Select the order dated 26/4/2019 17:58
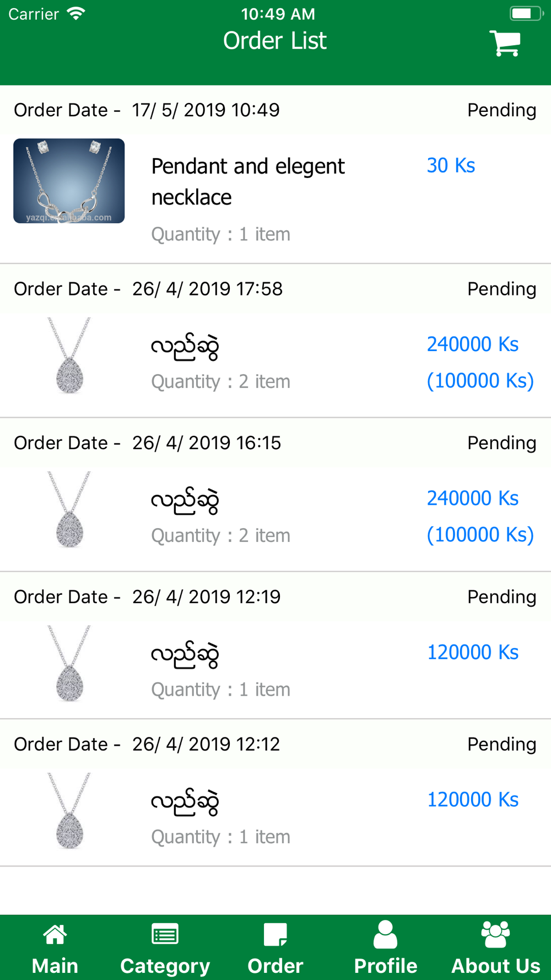Image resolution: width=551 pixels, height=980 pixels. click(207, 289)
